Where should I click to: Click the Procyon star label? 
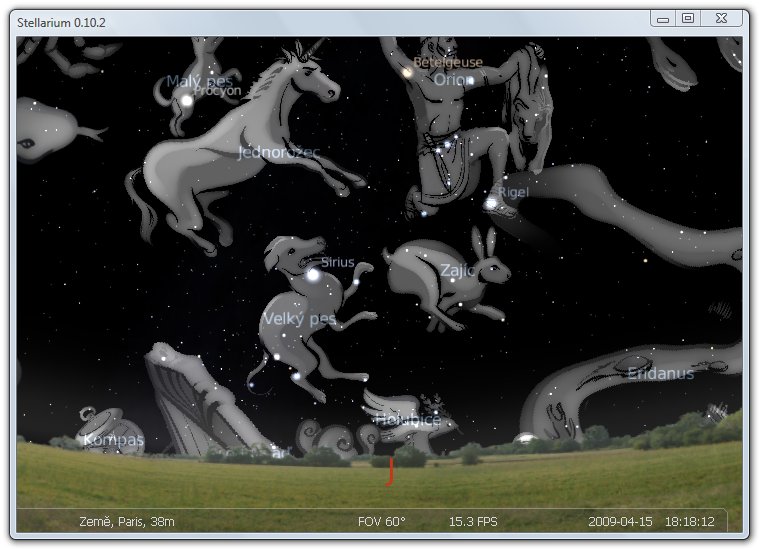click(x=217, y=91)
